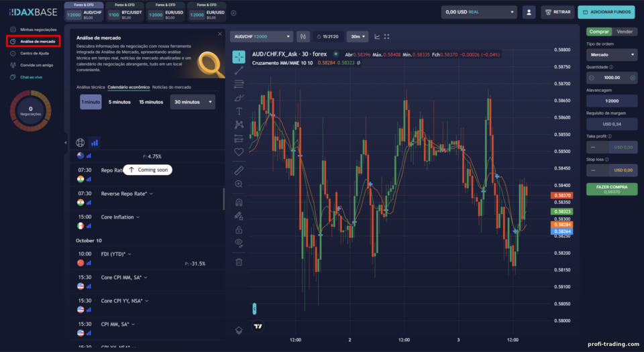Select the Comprar order side

tap(599, 32)
